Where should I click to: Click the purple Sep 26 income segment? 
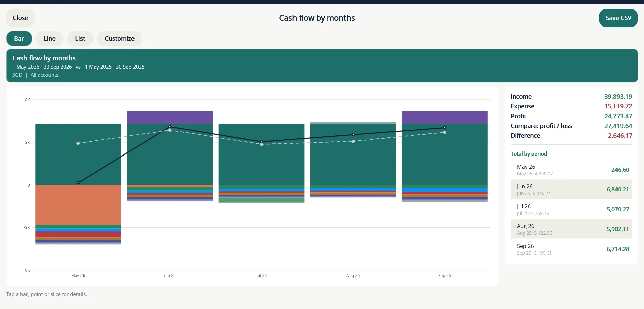pyautogui.click(x=445, y=117)
